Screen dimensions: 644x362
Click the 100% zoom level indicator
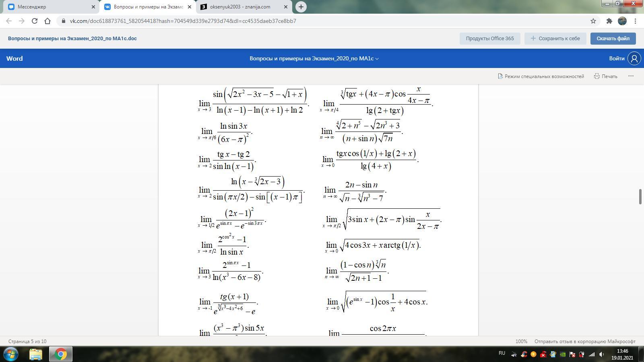(x=521, y=341)
